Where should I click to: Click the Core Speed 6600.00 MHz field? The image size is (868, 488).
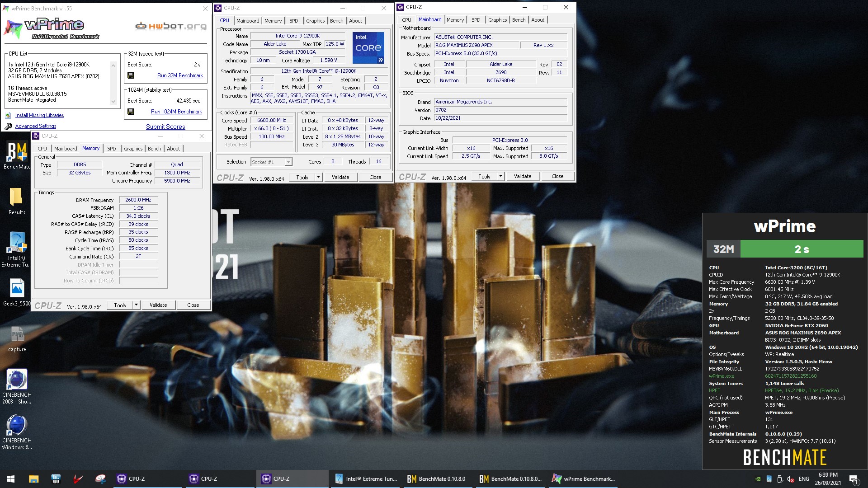click(x=271, y=121)
